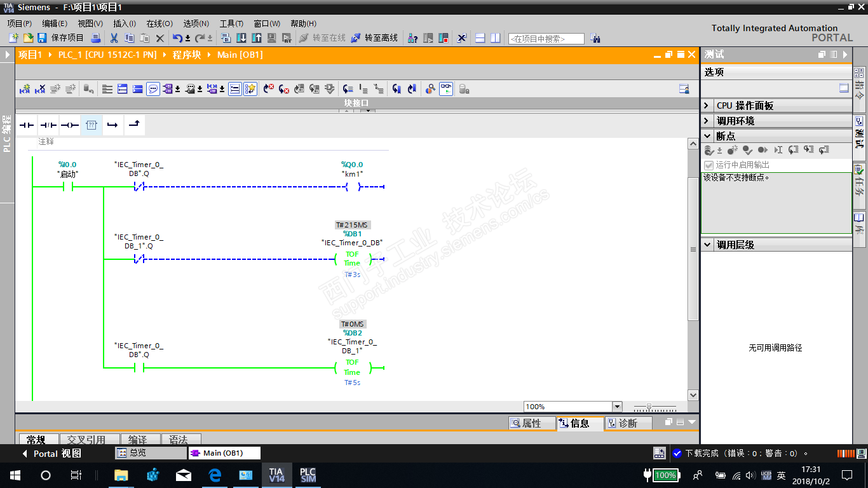This screenshot has height=488, width=868.
Task: Insert a normally closed contact
Action: [48, 125]
